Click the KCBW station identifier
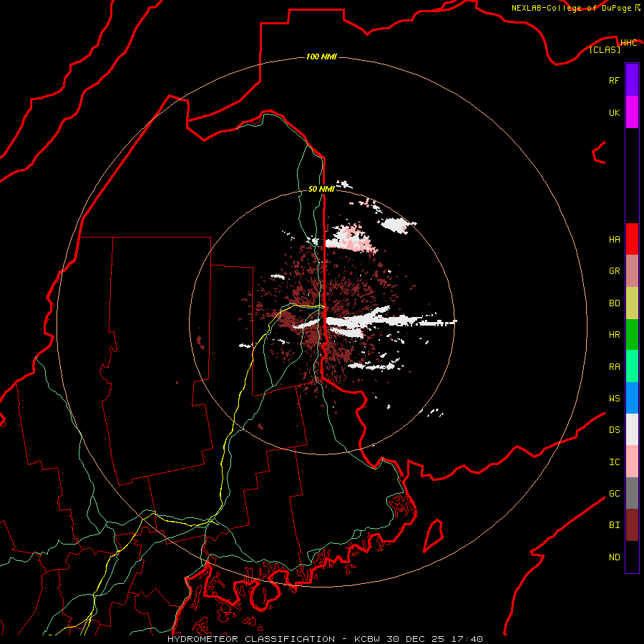Screen dimensions: 644x644 coord(367,639)
